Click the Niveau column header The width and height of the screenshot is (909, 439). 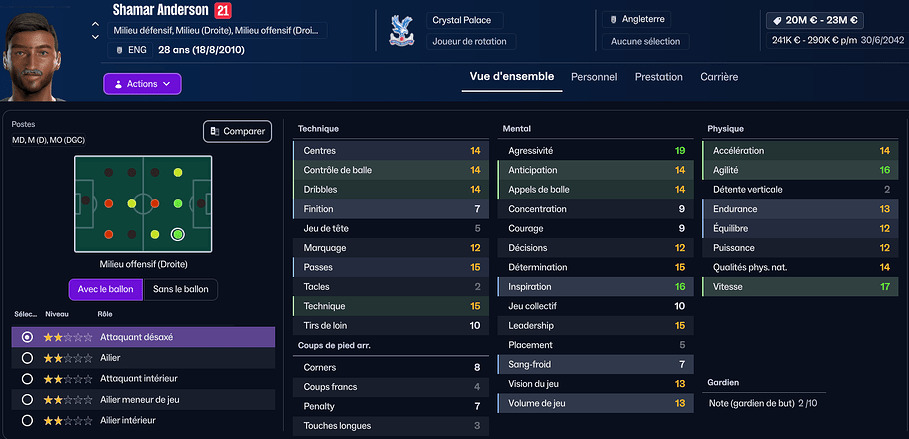pos(57,314)
